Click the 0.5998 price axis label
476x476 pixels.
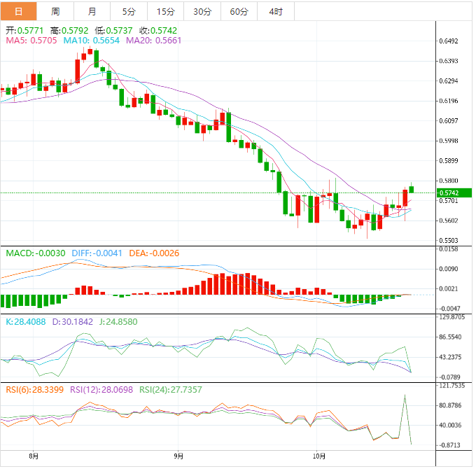pos(449,141)
